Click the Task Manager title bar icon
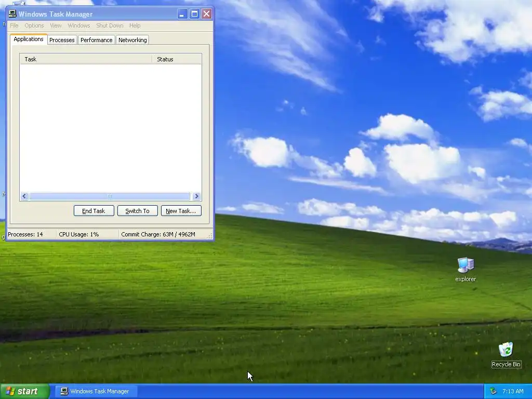The image size is (532, 399). pos(12,14)
